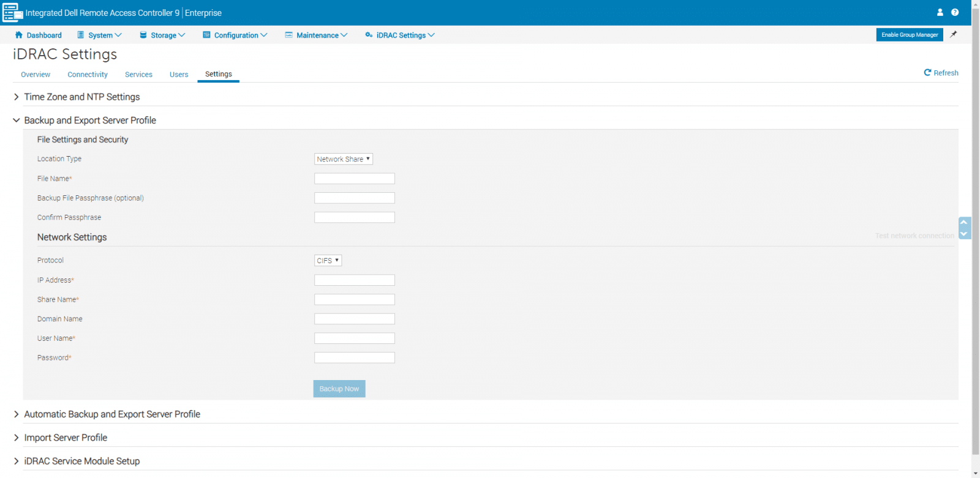The image size is (980, 478).
Task: Click the 'Location Type' label
Action: pyautogui.click(x=59, y=159)
